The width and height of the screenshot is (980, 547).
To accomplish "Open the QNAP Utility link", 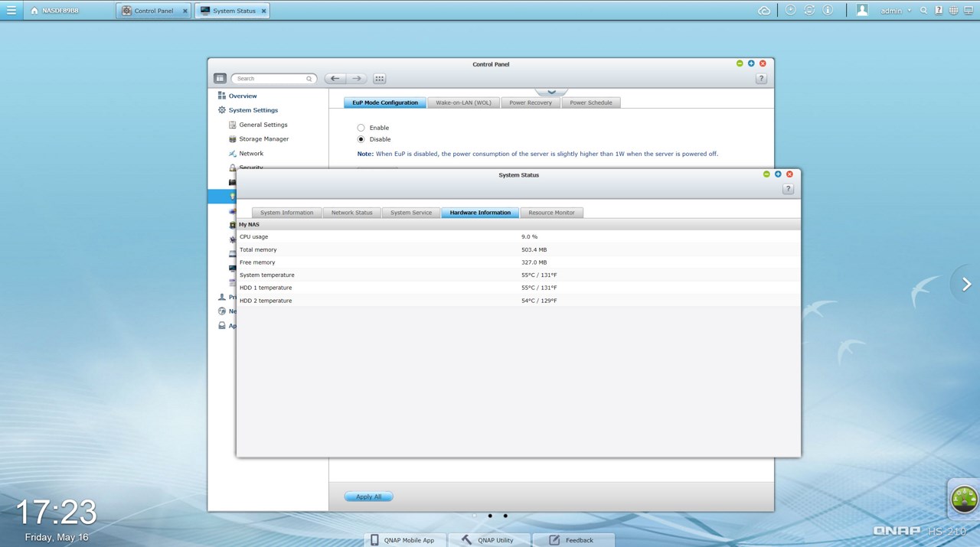I will 488,540.
